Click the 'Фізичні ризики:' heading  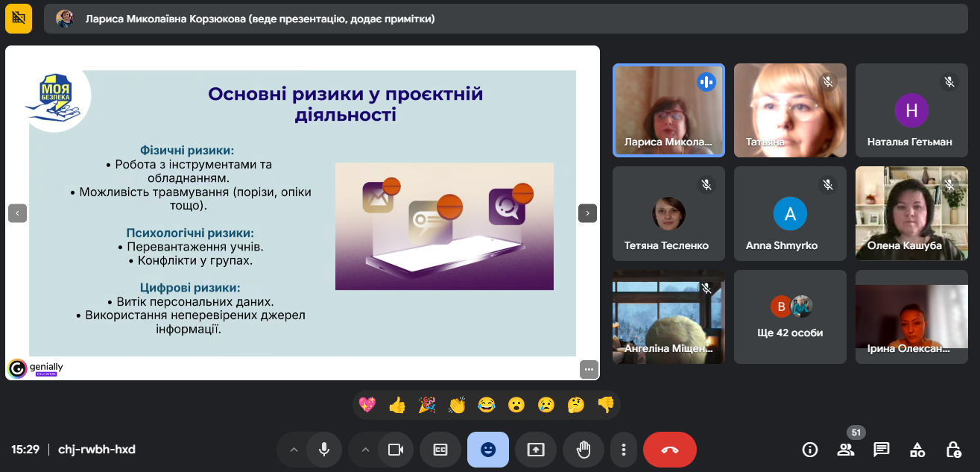pos(187,150)
